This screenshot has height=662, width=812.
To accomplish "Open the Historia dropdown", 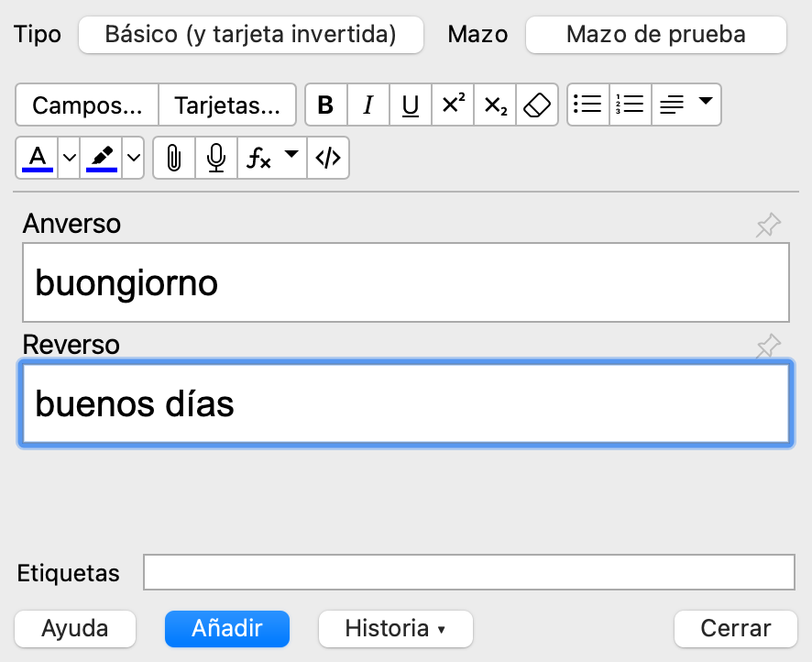I will (396, 629).
